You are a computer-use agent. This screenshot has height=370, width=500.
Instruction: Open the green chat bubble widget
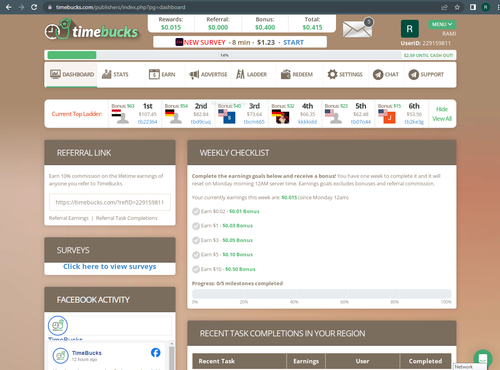(483, 359)
